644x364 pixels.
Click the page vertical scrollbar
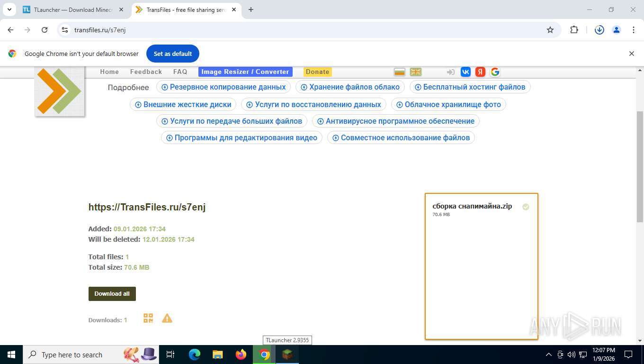click(x=640, y=166)
